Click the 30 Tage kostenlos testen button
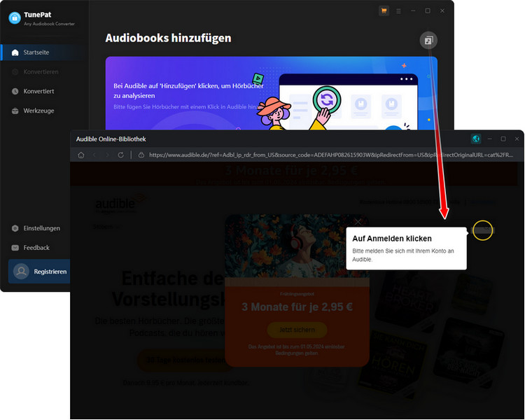Screen dimensions: 525x420 [185, 360]
